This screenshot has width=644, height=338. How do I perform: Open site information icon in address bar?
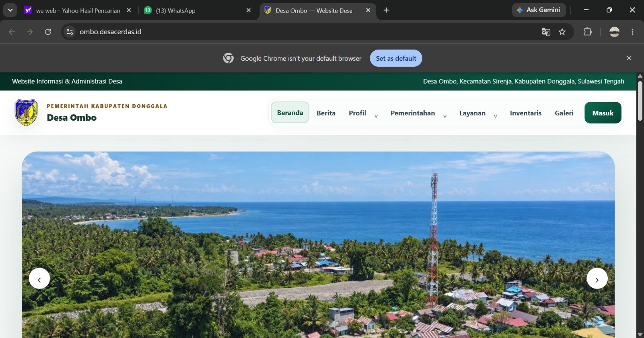[x=70, y=32]
